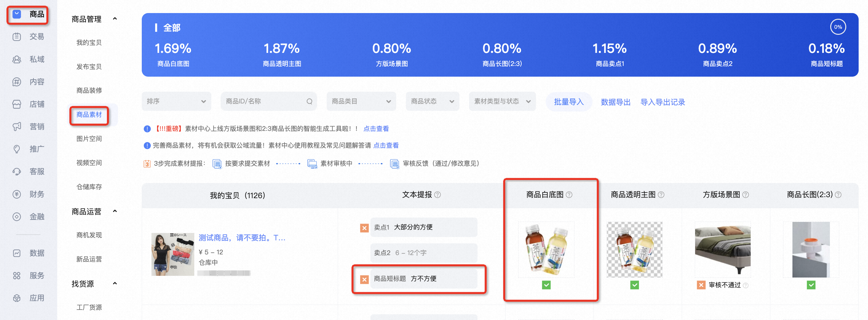Open 仓储库存 menu item
Image resolution: width=868 pixels, height=320 pixels.
[89, 187]
